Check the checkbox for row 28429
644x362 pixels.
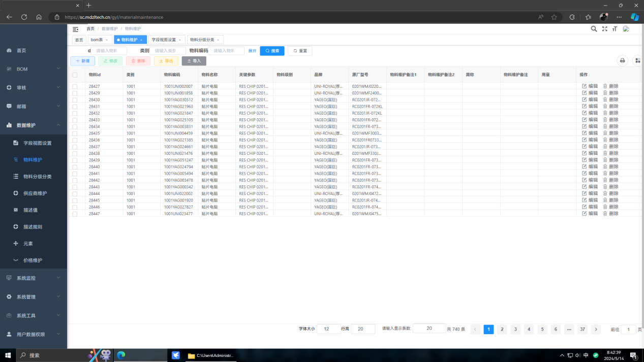(x=75, y=93)
